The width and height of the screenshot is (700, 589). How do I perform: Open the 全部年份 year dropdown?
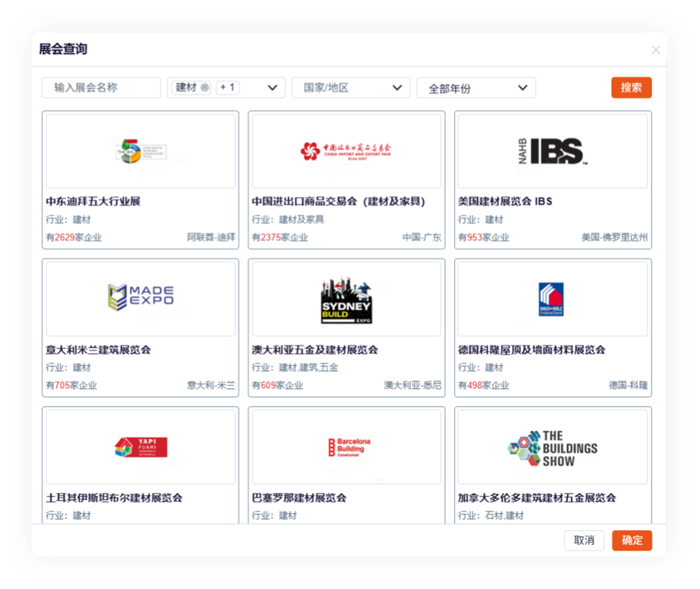pyautogui.click(x=476, y=88)
